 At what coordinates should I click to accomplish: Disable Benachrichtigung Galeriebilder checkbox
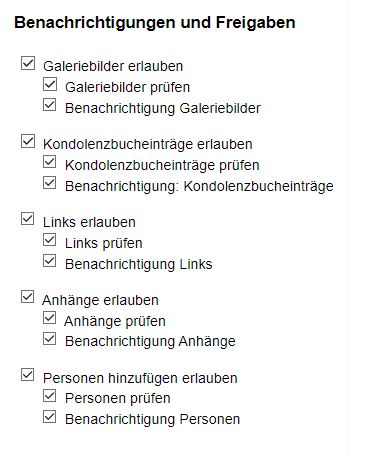point(50,105)
